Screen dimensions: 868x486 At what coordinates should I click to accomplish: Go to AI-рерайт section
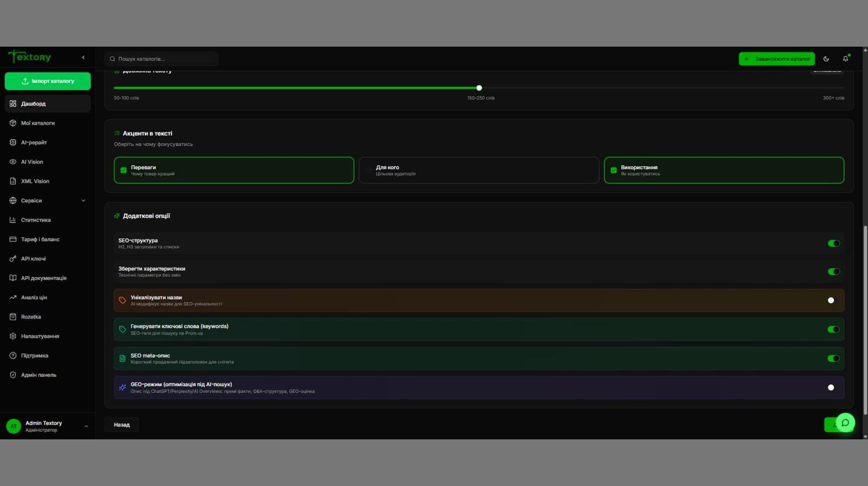[48, 143]
